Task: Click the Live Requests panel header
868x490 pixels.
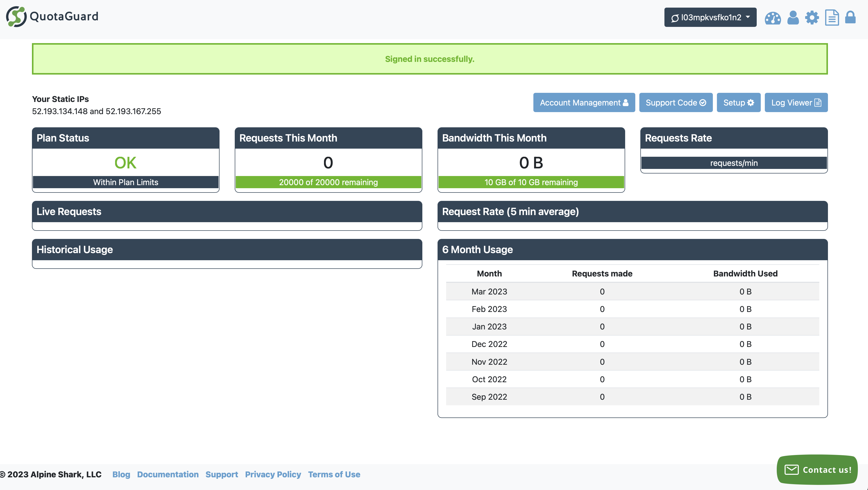Action: (x=227, y=211)
